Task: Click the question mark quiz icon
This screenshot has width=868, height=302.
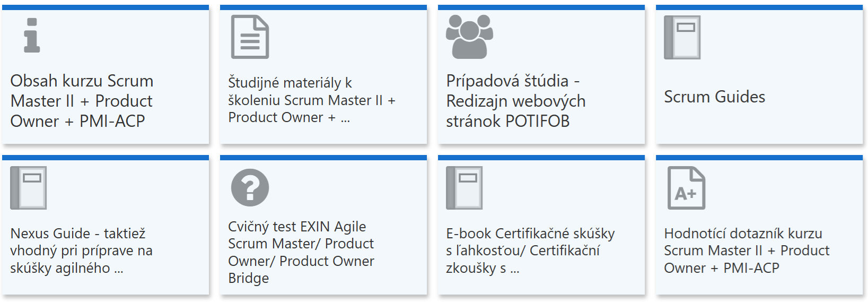Action: (x=250, y=187)
